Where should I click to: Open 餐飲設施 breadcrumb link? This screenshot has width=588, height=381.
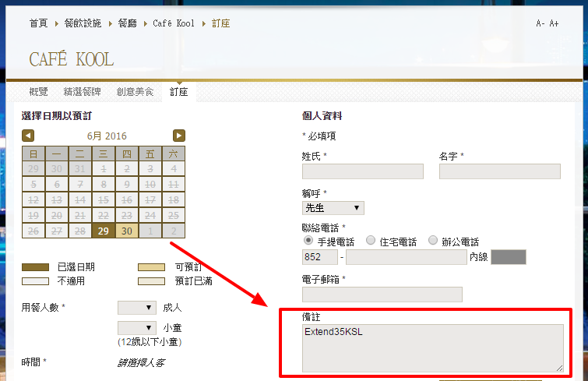83,23
